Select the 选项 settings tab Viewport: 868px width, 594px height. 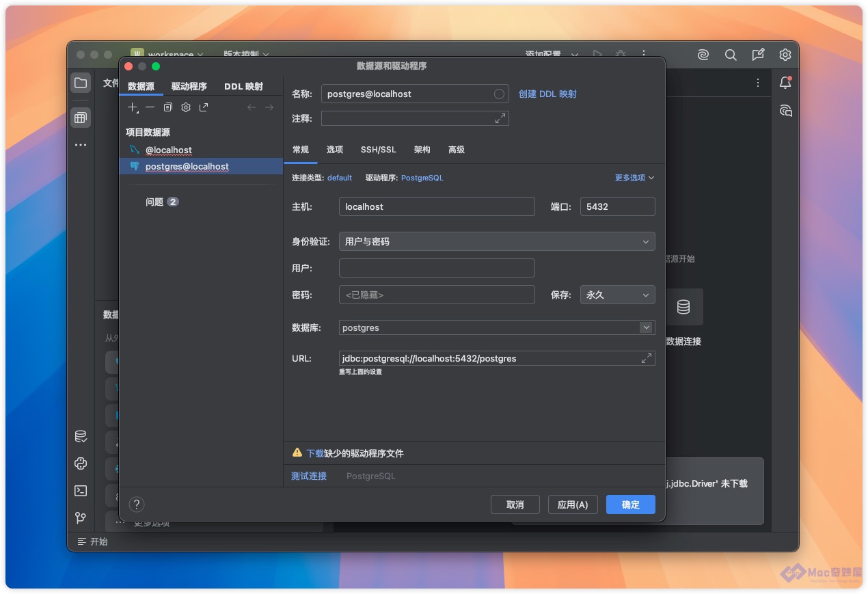[x=335, y=150]
